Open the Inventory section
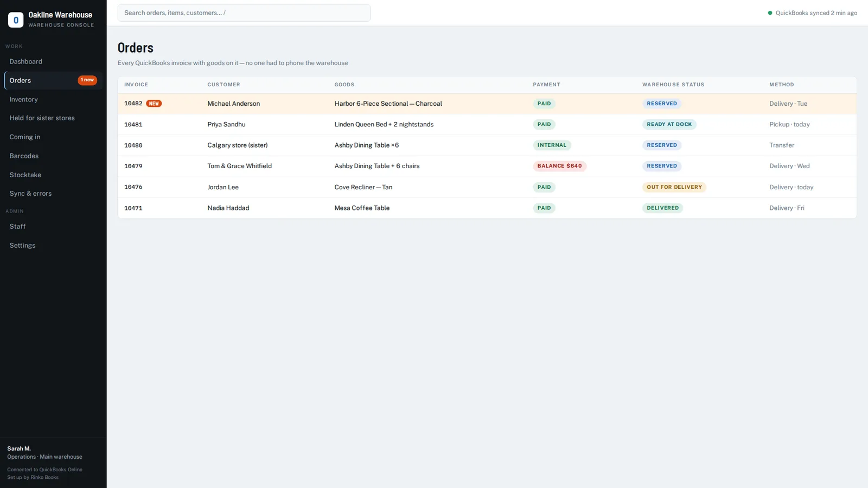The image size is (868, 488). [x=53, y=99]
